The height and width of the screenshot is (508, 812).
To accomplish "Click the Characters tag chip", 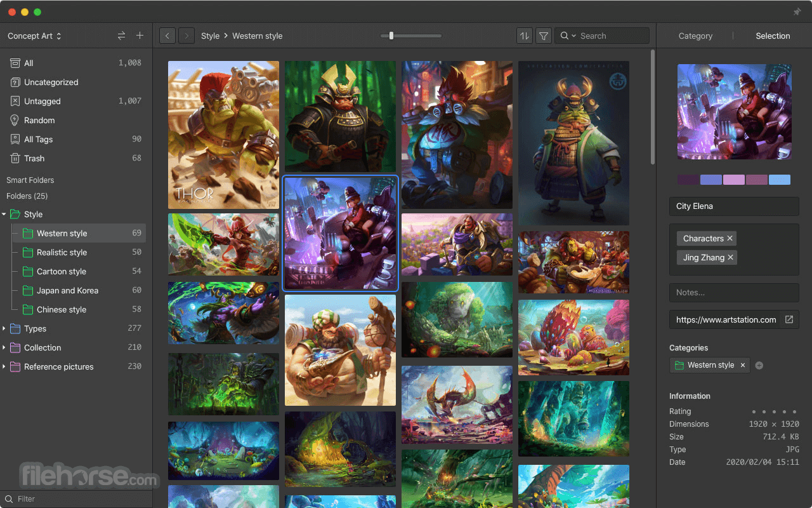I will click(x=707, y=239).
